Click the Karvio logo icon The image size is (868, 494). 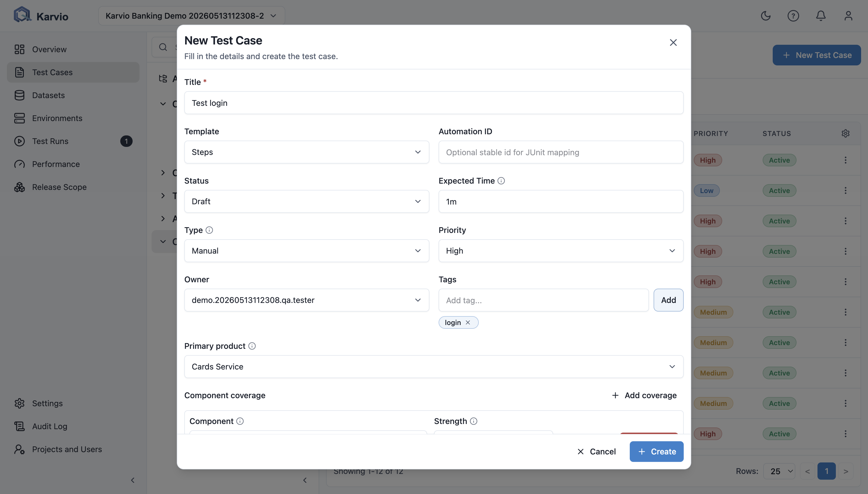coord(22,15)
